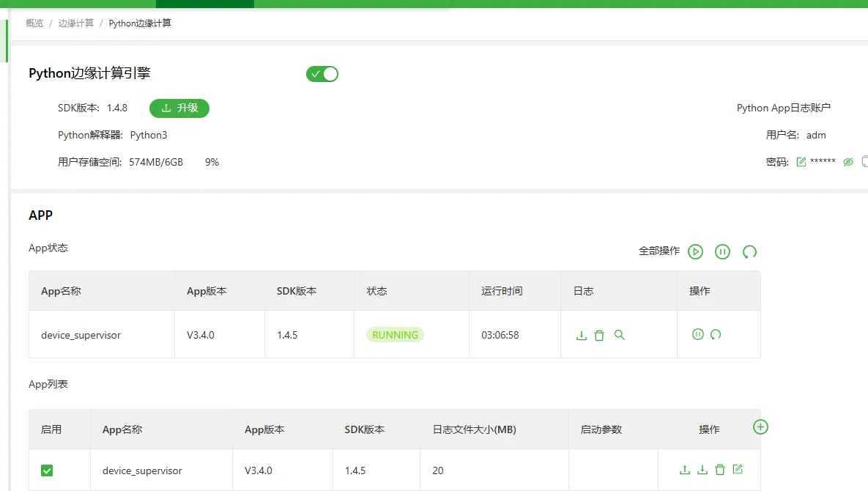Open 边缘计算 from the breadcrumb

point(76,23)
